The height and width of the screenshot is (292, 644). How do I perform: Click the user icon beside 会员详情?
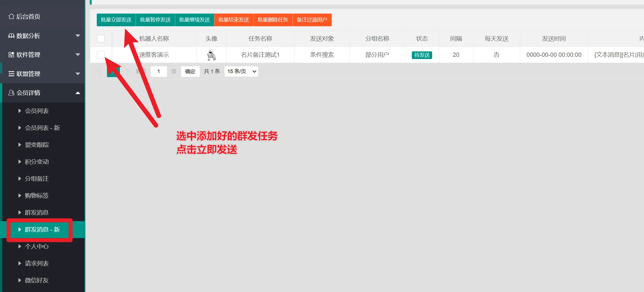[x=11, y=93]
